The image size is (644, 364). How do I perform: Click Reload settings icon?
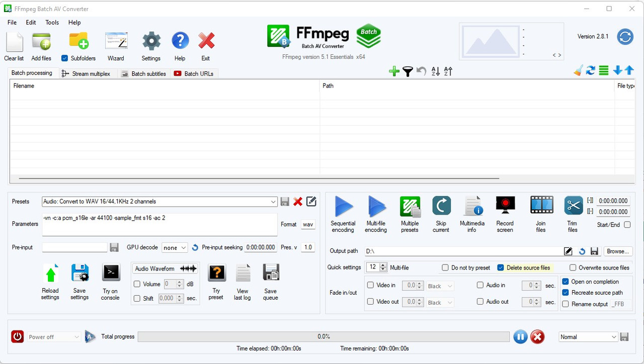coord(50,273)
